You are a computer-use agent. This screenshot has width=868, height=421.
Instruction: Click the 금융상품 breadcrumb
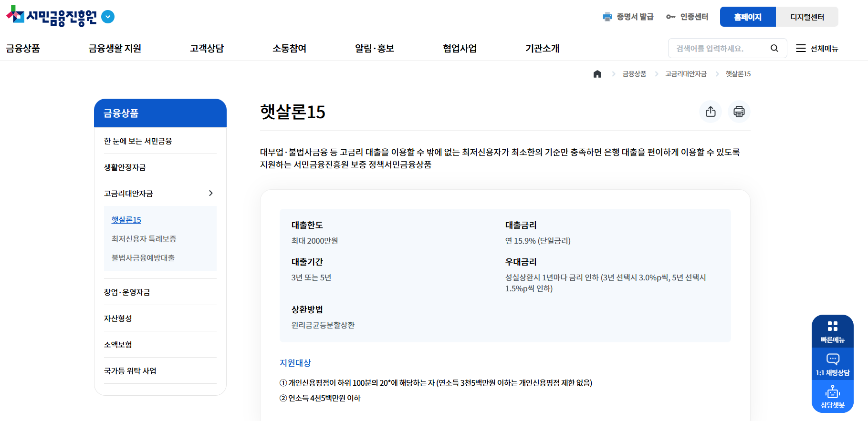coord(634,74)
